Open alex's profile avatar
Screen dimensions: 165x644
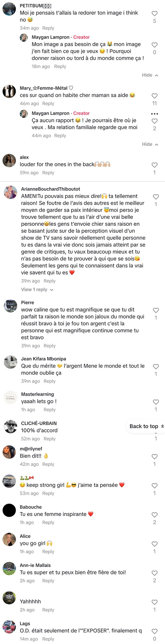click(x=9, y=160)
